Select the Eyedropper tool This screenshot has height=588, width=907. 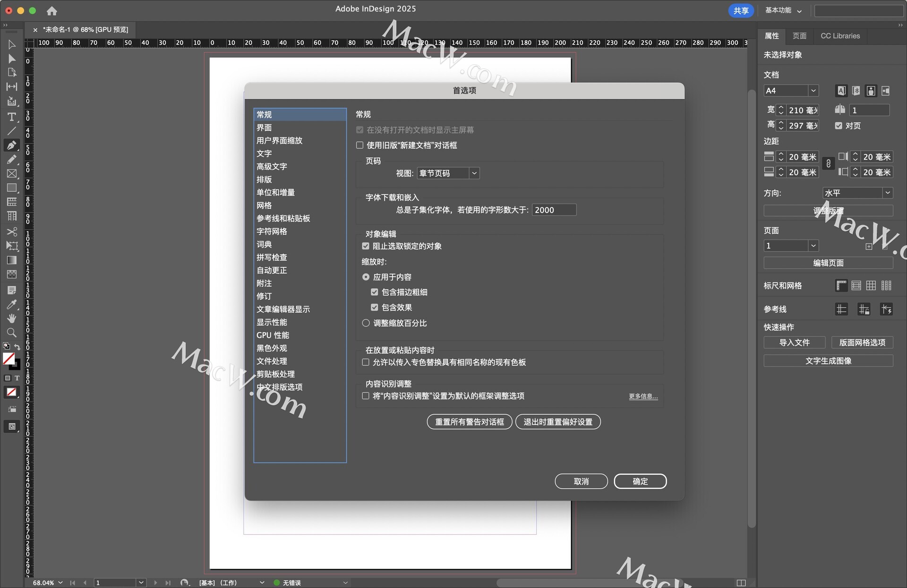(x=12, y=304)
